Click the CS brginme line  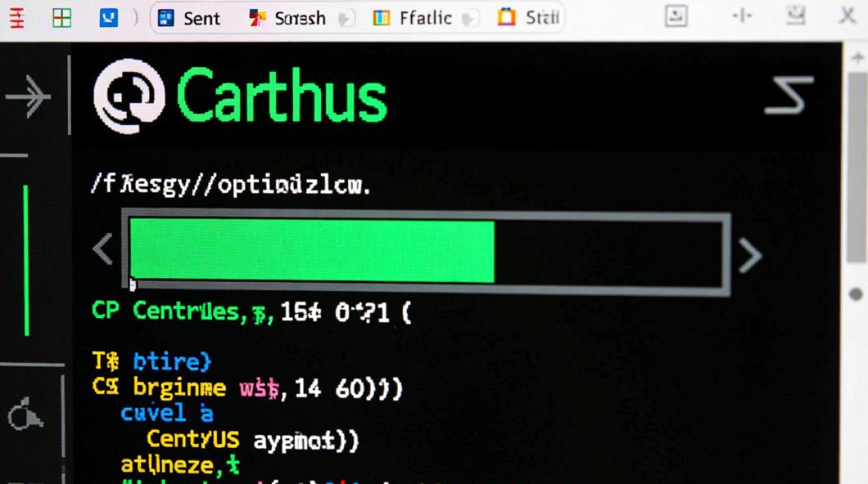coord(247,387)
